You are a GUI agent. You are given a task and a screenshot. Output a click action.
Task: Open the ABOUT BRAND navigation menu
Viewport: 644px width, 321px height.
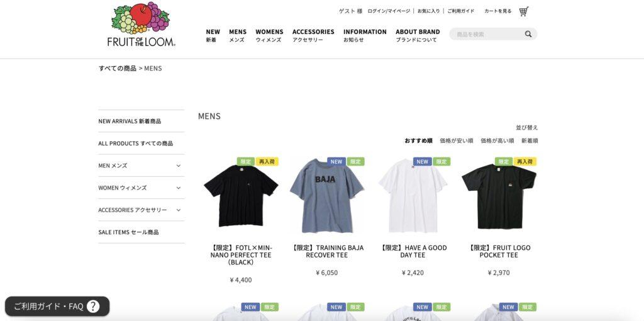418,35
